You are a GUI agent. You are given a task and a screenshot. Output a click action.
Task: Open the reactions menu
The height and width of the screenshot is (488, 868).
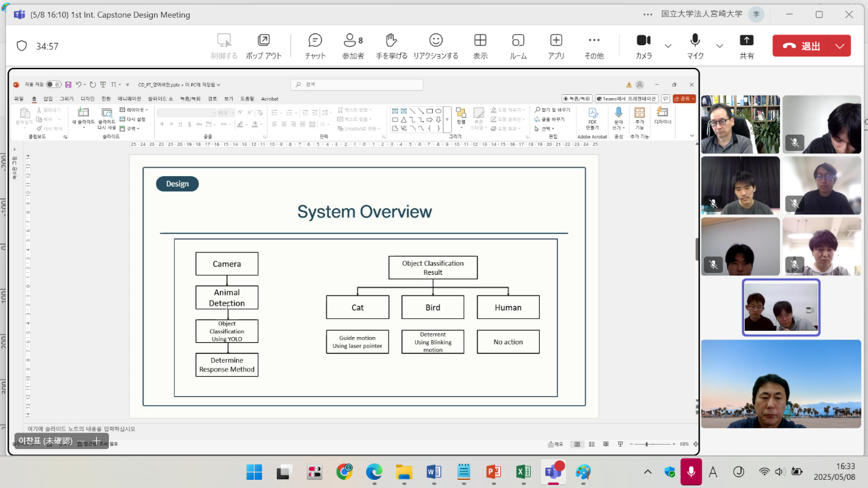(435, 46)
